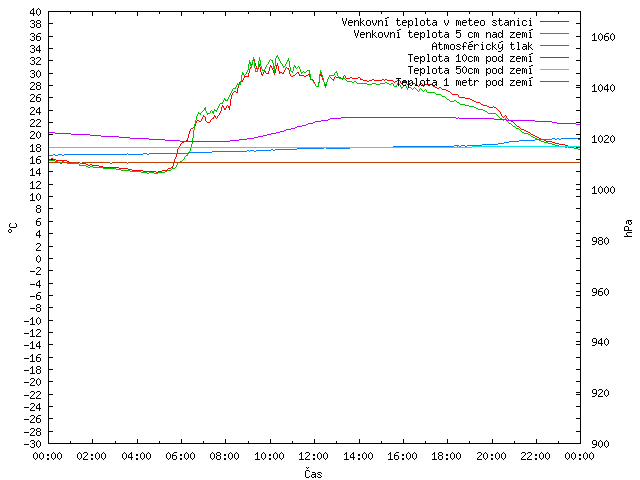Click the x-axis title 'Čas'
This screenshot has width=640, height=480.
pyautogui.click(x=313, y=473)
